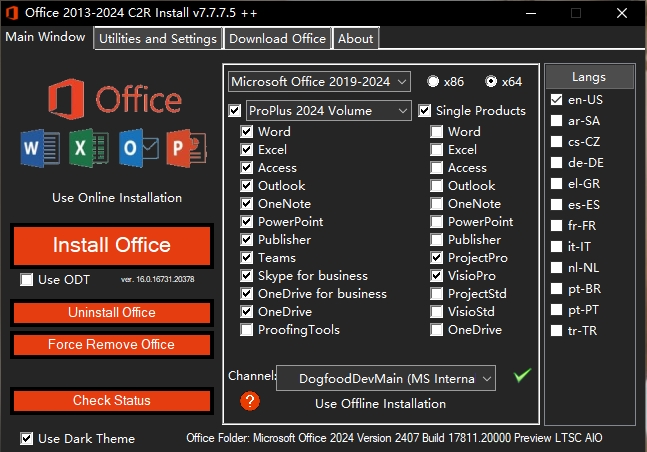Image resolution: width=647 pixels, height=452 pixels.
Task: Uncheck the ProPlus suite checkbox
Action: pyautogui.click(x=234, y=111)
